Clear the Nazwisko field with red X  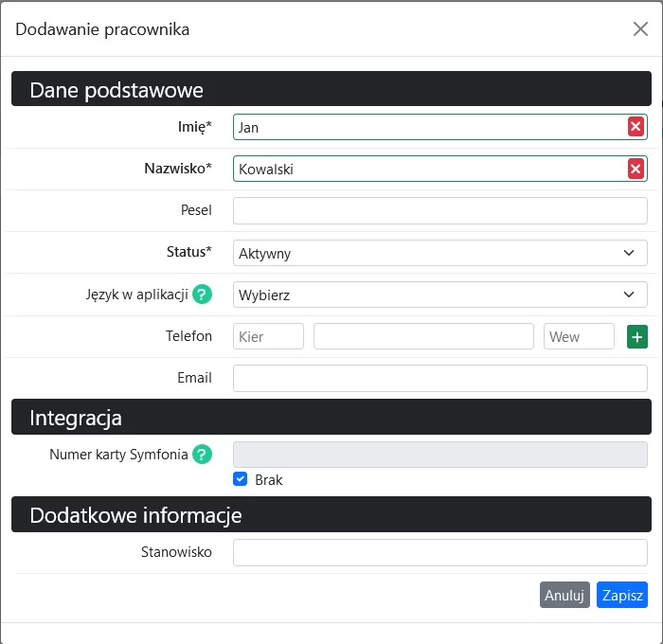click(x=636, y=169)
